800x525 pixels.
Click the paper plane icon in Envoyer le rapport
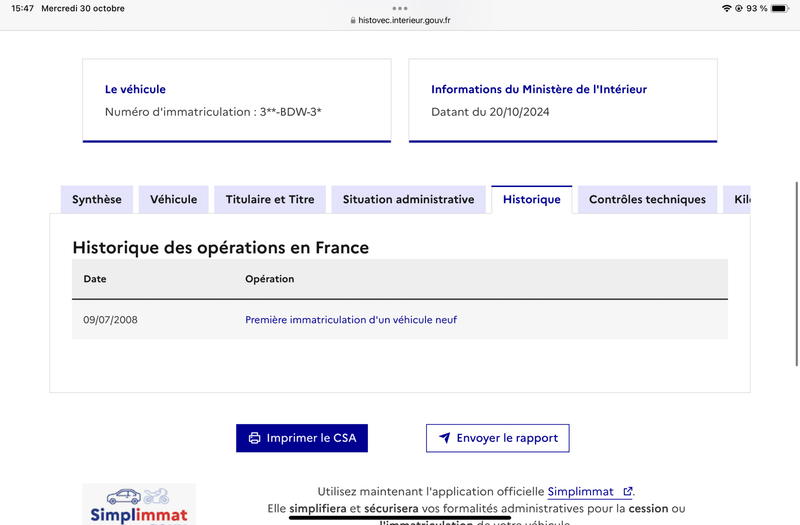point(445,438)
